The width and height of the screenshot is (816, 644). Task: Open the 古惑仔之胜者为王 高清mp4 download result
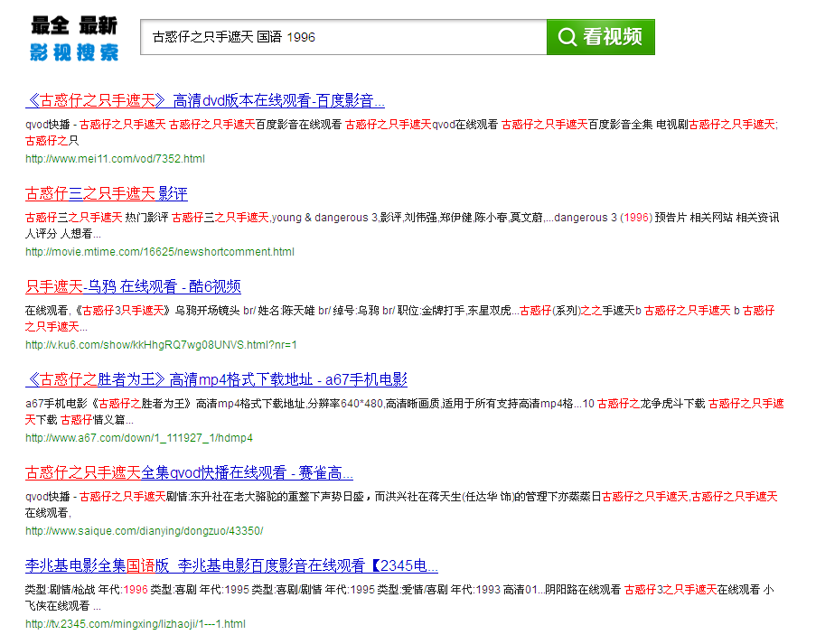click(216, 379)
